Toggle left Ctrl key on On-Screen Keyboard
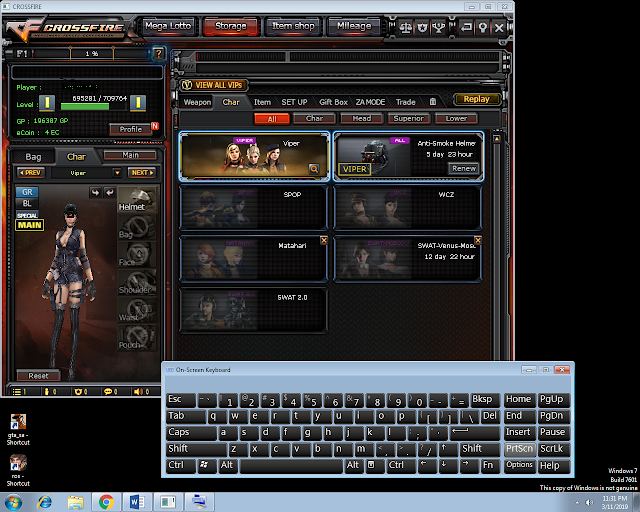 click(x=181, y=465)
